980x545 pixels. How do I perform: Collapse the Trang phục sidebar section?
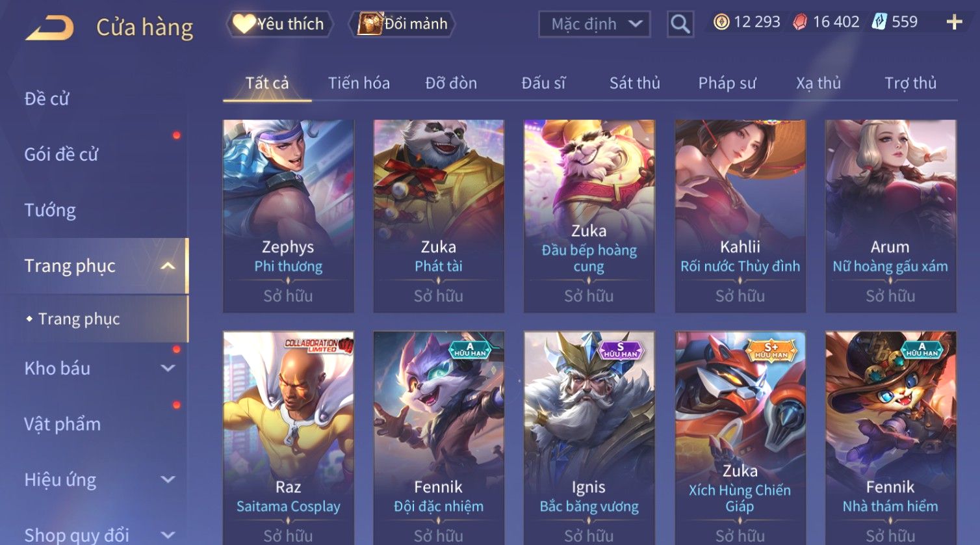[x=168, y=266]
